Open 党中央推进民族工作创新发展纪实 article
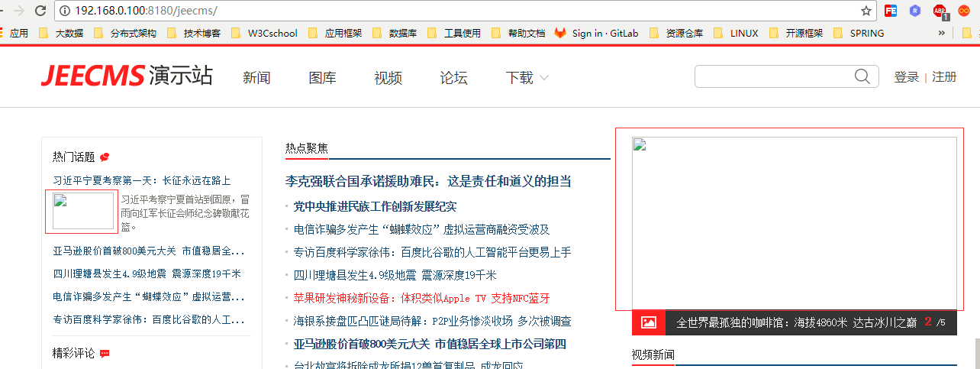980x369 pixels. pyautogui.click(x=375, y=206)
